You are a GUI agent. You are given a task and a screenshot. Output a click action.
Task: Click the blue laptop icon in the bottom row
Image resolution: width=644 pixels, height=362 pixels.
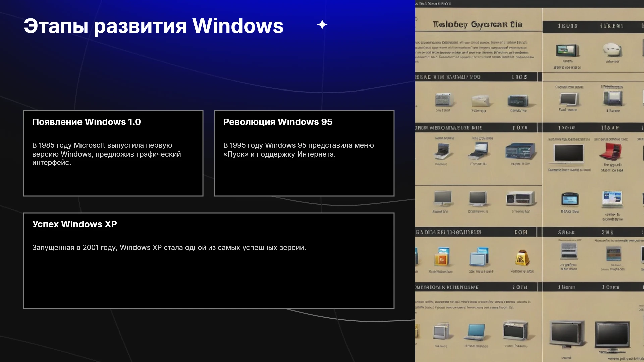tap(475, 332)
